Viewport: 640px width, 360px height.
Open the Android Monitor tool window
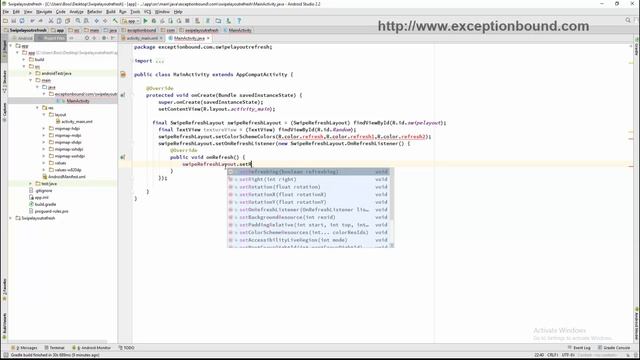(92, 348)
